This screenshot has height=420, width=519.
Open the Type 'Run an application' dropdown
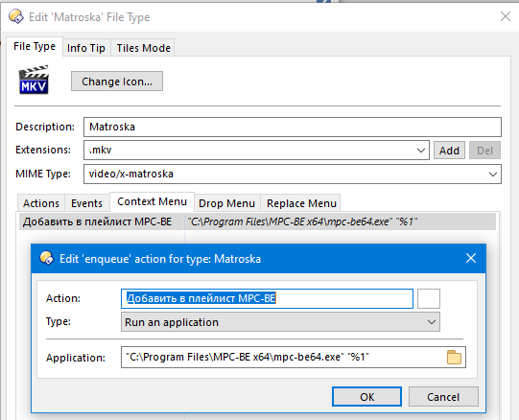[280, 322]
